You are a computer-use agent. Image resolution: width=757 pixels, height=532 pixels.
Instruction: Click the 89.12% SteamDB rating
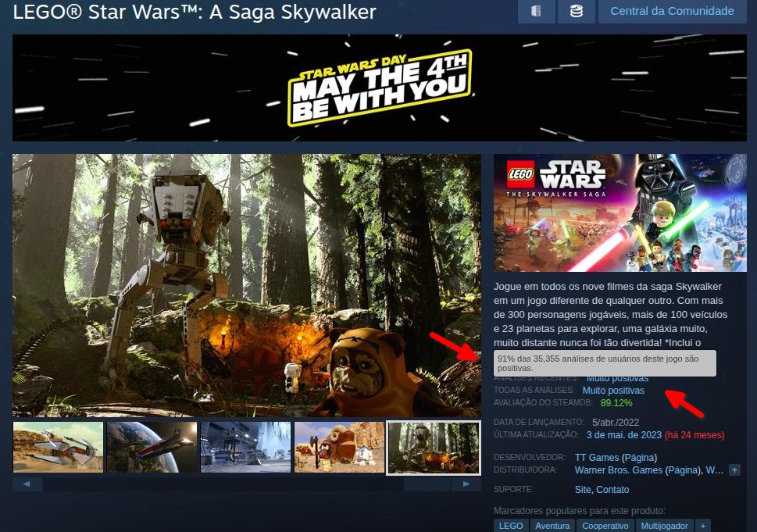[616, 402]
